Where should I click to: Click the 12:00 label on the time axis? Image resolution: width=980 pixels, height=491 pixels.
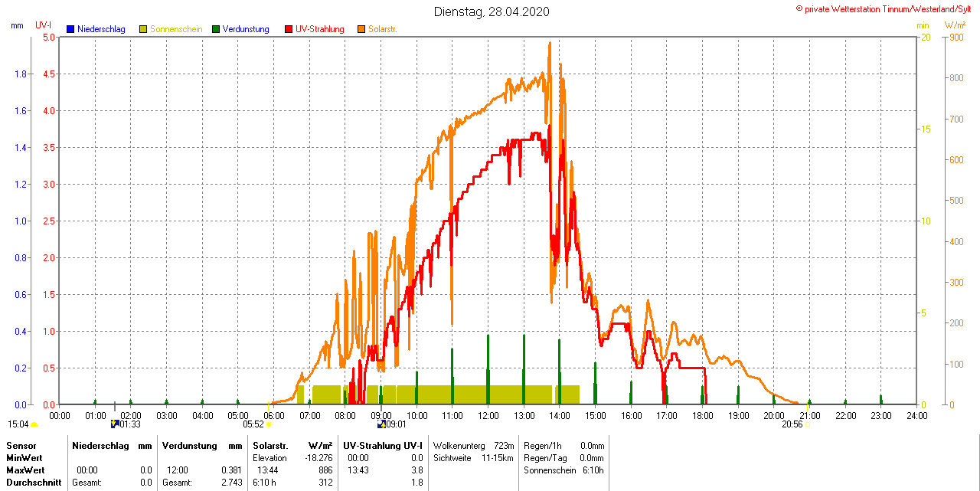tap(488, 415)
